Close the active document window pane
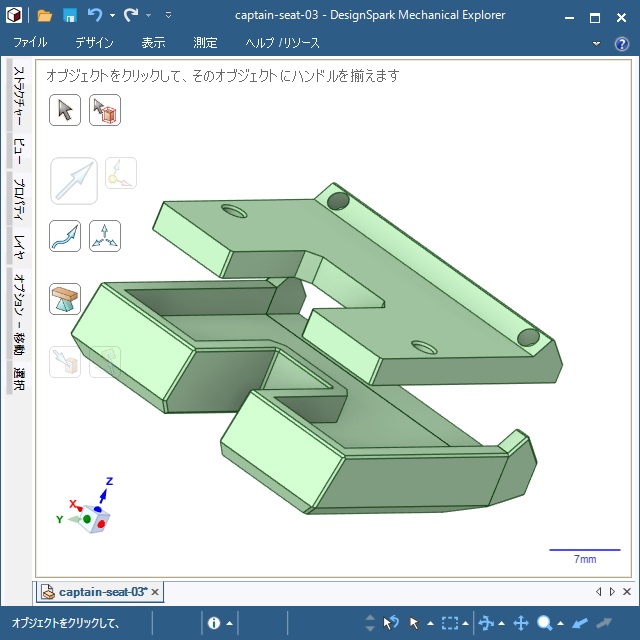This screenshot has height=640, width=640. (x=627, y=591)
